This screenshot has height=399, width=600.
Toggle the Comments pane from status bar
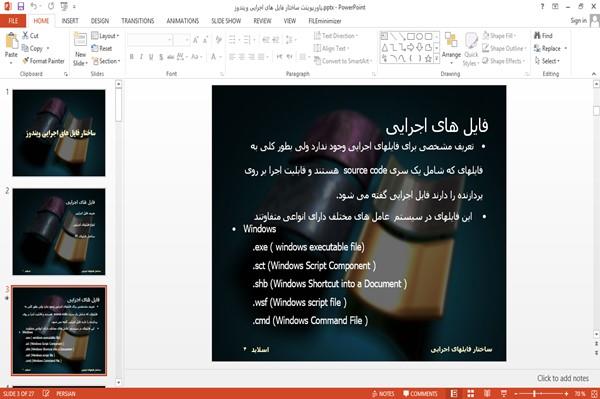pyautogui.click(x=420, y=394)
